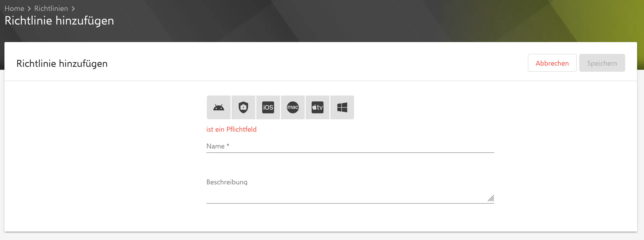The image size is (644, 240).
Task: Click the chevron after Richtlinien breadcrumb
Action: 73,9
